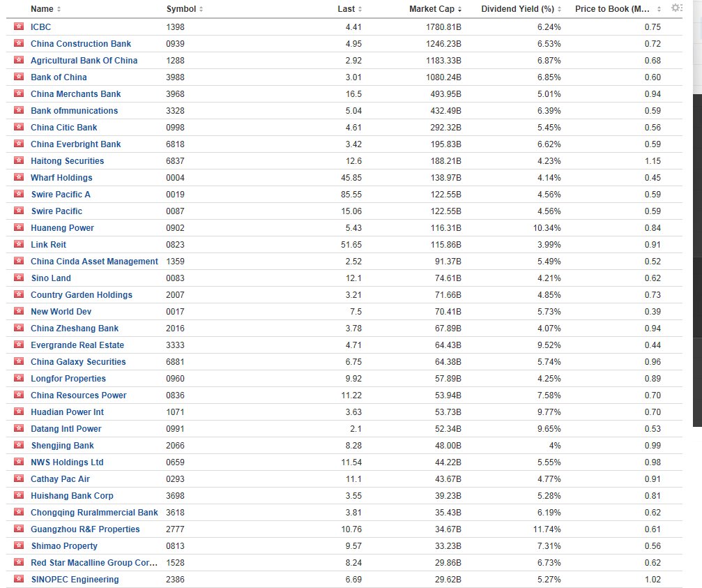The height and width of the screenshot is (588, 702).
Task: Click the flag icon beside Sino Land
Action: 19,278
